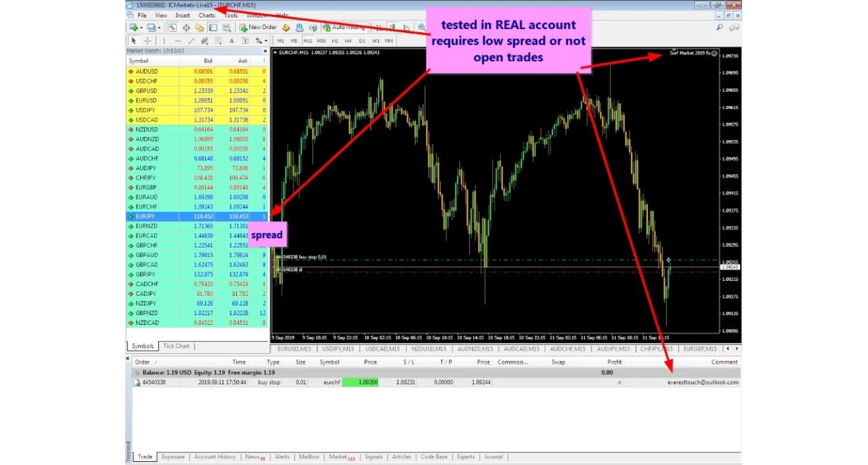868x465 pixels.
Task: Open the Strategy Tester
Action: coord(226,27)
